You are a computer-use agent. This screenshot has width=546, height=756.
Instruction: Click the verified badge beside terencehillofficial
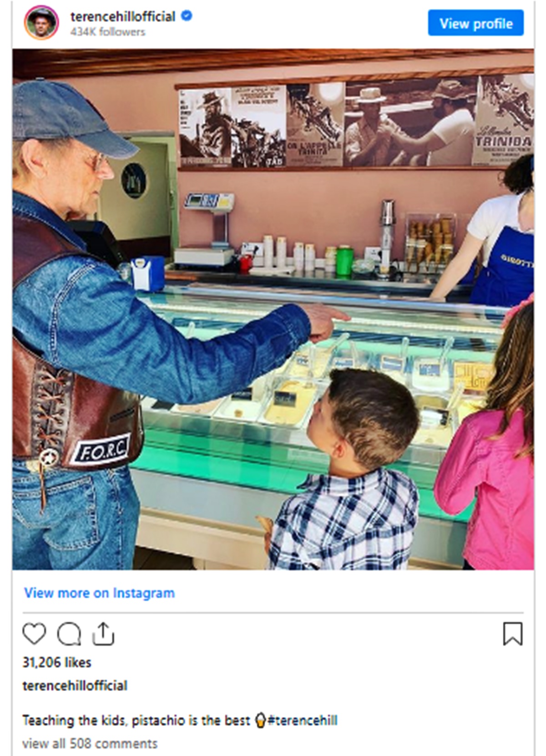[x=187, y=16]
